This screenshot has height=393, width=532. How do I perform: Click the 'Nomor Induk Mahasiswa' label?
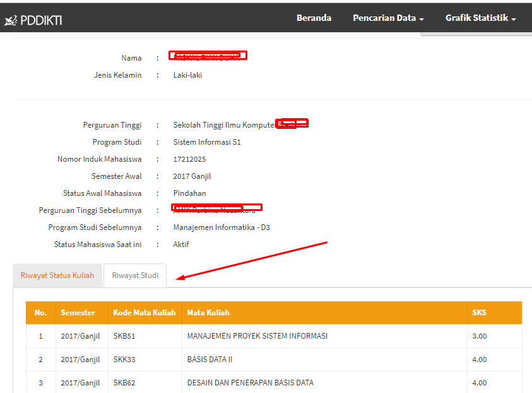pyautogui.click(x=100, y=159)
